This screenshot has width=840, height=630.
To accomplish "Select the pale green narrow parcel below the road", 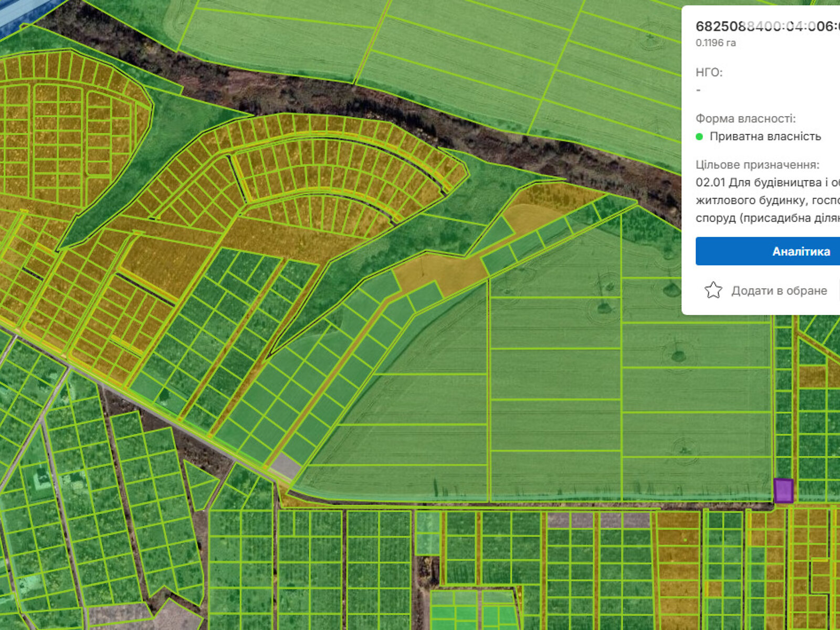I will coord(428,533).
